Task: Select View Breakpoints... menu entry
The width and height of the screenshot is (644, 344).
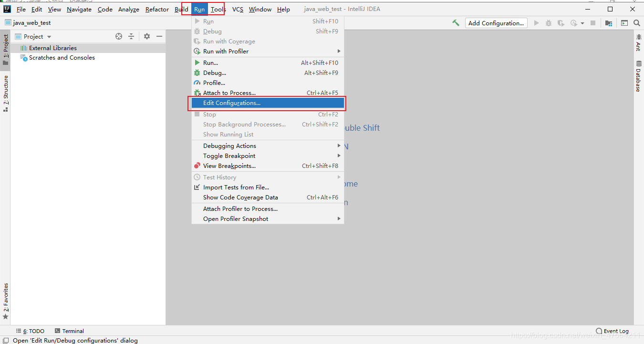Action: 268,166
